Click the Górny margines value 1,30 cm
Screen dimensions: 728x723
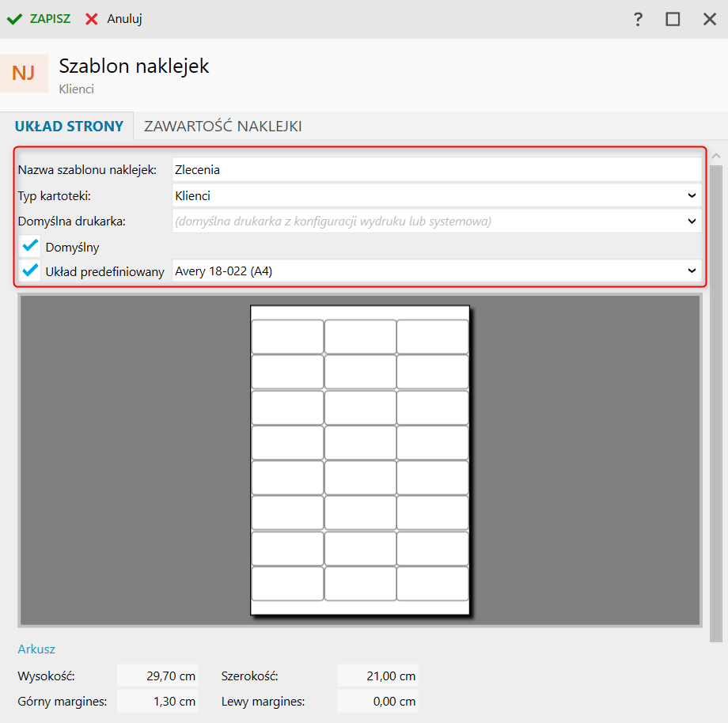tap(157, 701)
